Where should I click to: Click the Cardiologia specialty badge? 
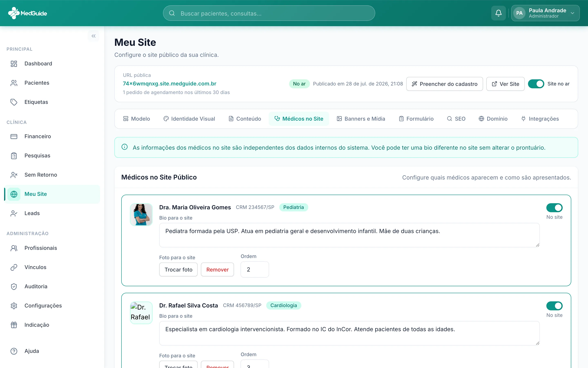point(284,305)
